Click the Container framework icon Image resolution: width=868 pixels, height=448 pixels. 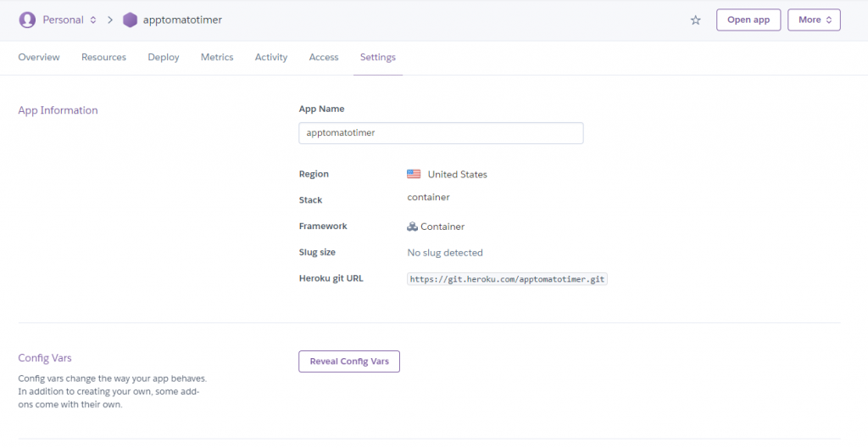[x=412, y=227]
